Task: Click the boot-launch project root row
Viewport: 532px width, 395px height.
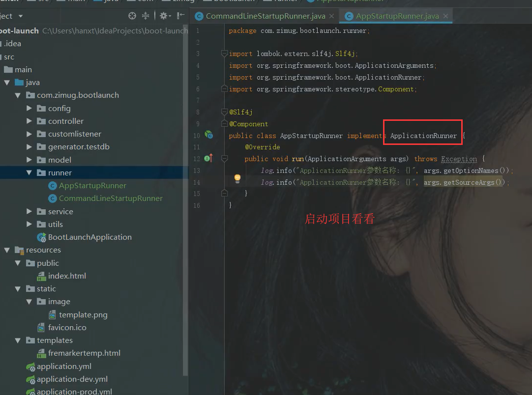Action: click(94, 31)
